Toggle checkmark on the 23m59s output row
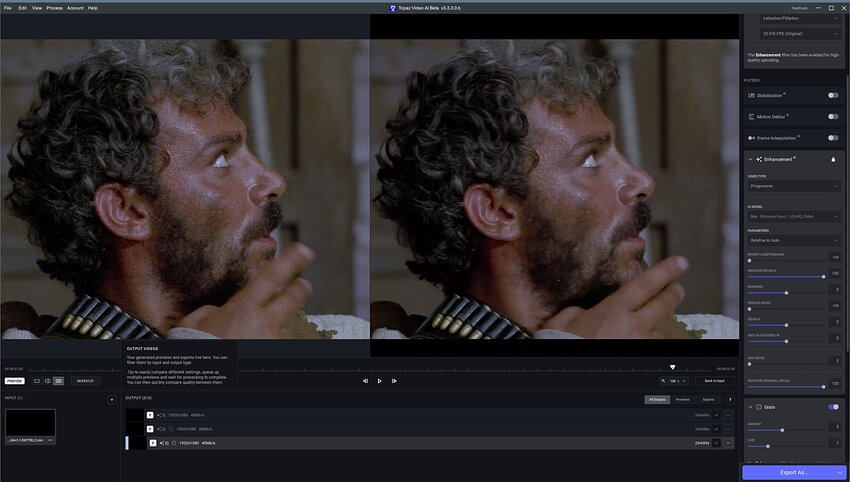The width and height of the screenshot is (850, 482). point(716,443)
